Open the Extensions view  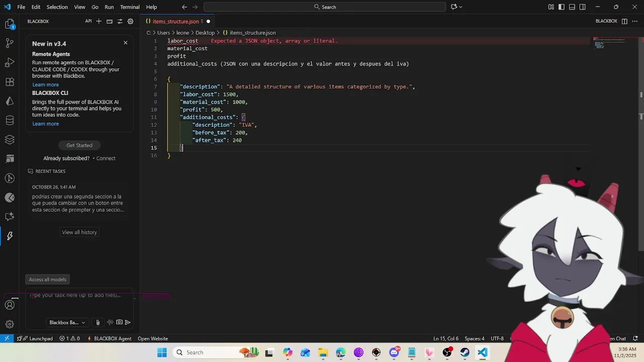coord(10,82)
